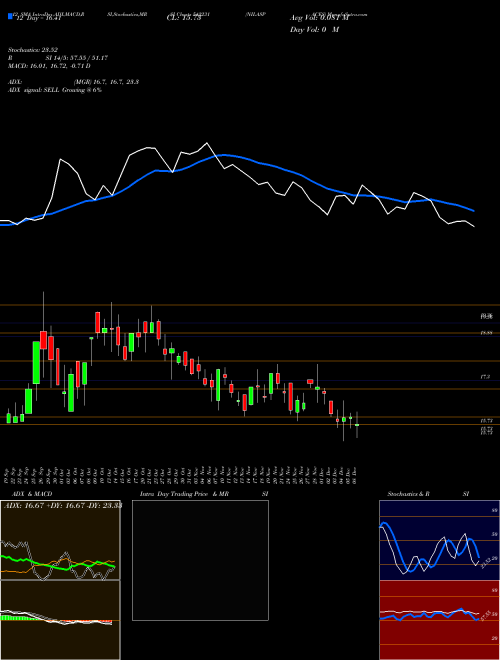Click the '17.3' price axis label

coord(485,377)
